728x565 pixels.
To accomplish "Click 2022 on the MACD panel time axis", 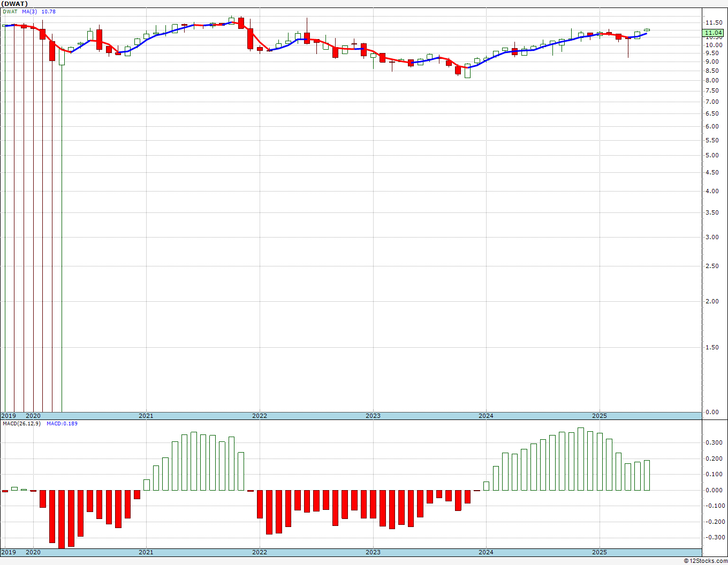I will tap(260, 552).
